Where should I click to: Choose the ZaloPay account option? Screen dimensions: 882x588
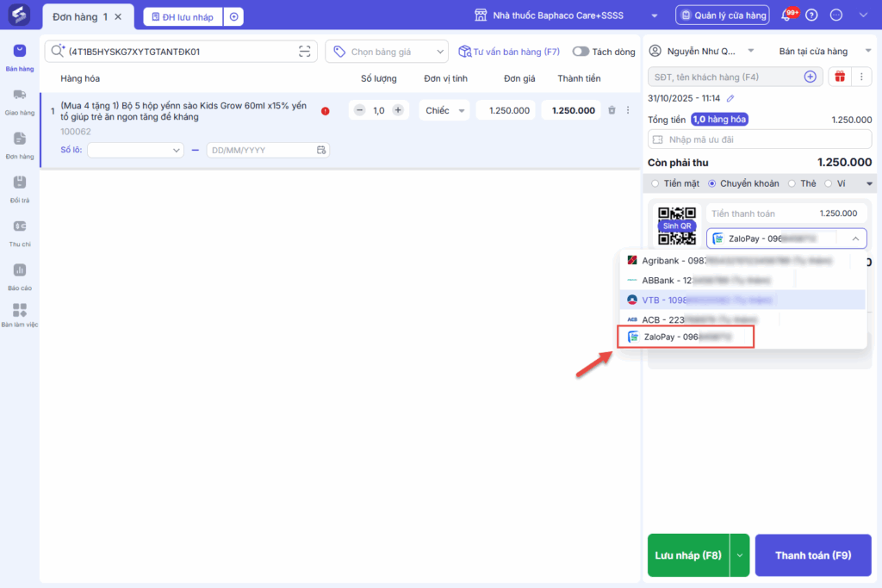[686, 337]
